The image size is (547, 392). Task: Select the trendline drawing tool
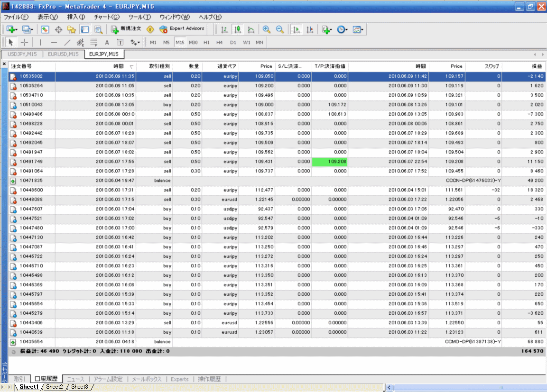coord(67,42)
